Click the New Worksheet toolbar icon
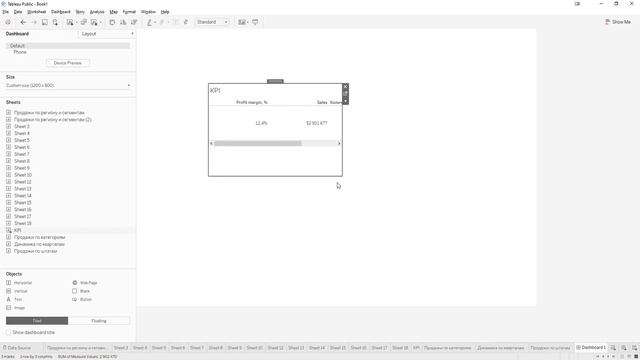 coord(70,22)
